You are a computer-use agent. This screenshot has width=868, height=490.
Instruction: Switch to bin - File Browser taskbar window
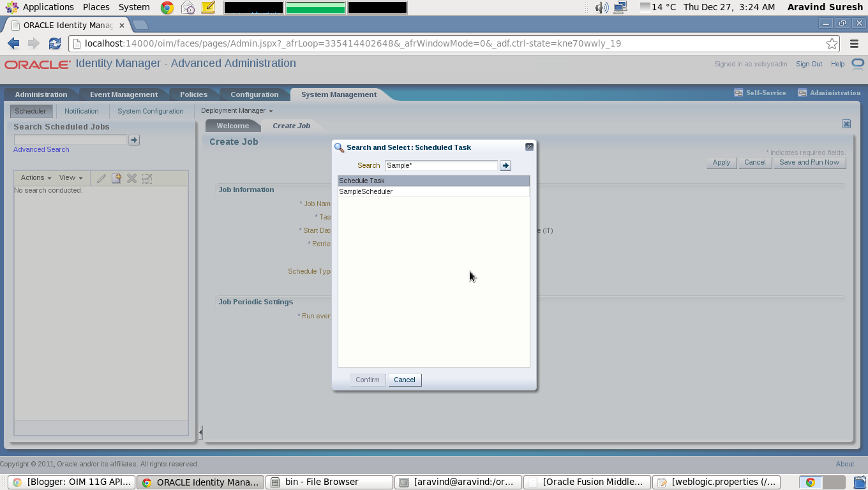329,482
